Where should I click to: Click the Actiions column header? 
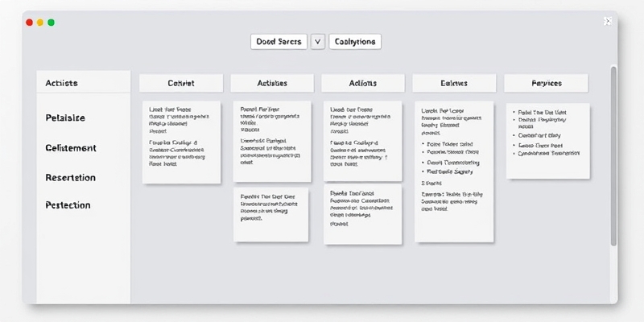pyautogui.click(x=362, y=83)
